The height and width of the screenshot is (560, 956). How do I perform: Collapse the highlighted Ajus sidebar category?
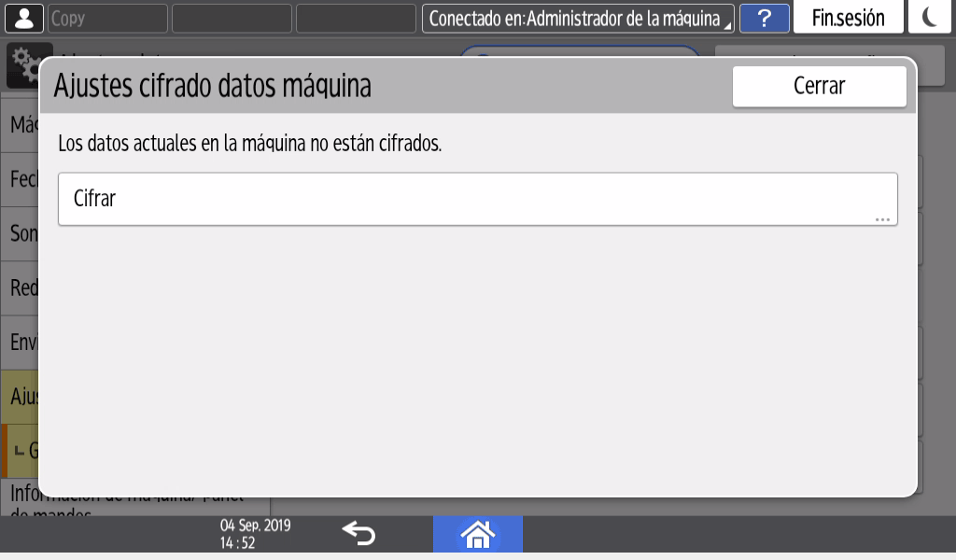(22, 397)
